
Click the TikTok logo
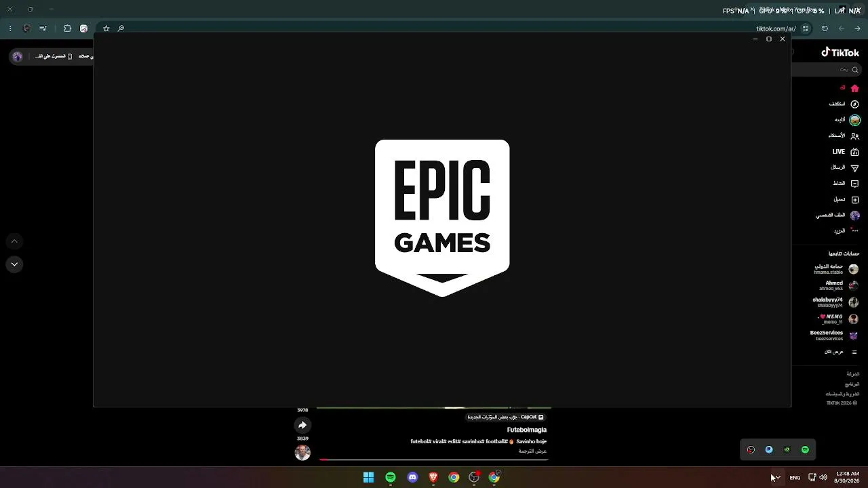click(x=840, y=52)
